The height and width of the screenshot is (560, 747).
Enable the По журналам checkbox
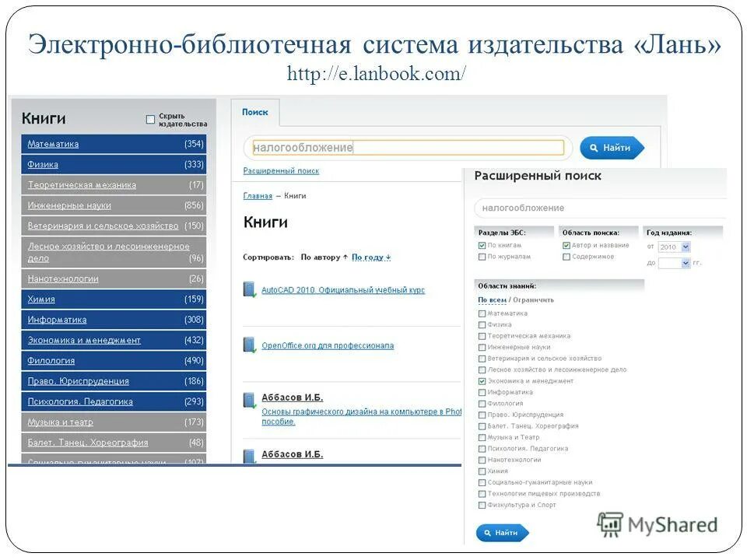481,257
